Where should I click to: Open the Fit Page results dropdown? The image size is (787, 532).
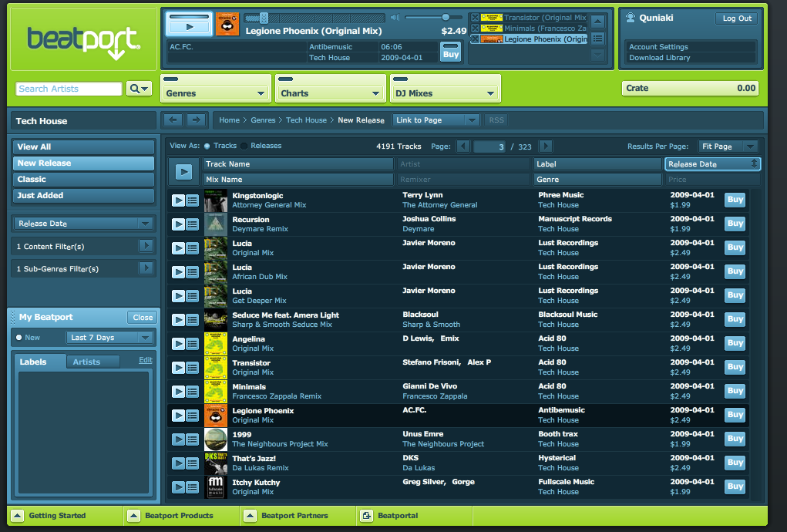(728, 146)
